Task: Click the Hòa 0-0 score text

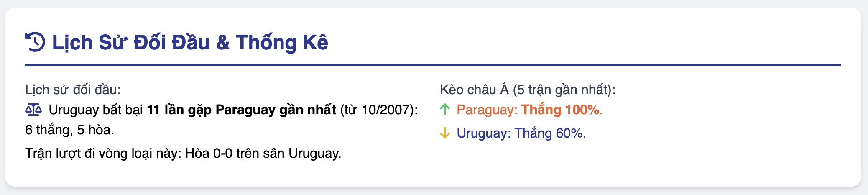Action: pos(209,153)
